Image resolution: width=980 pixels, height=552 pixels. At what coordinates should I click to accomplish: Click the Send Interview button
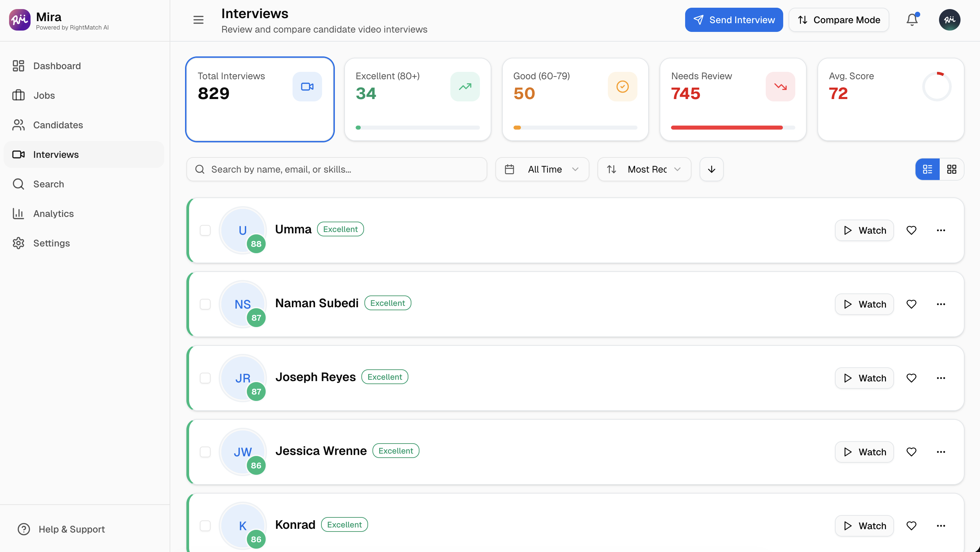pyautogui.click(x=733, y=19)
